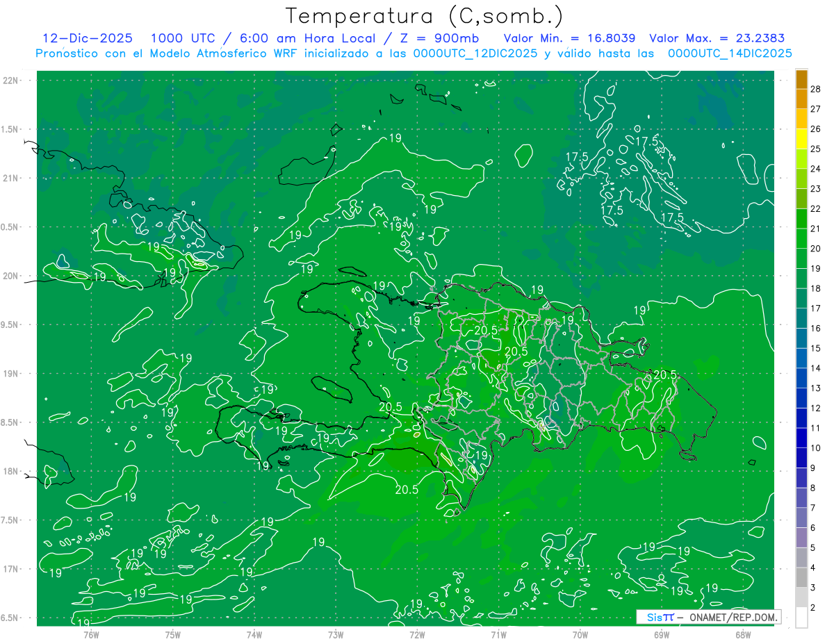
Task: Click the 75W longitude axis label
Action: (173, 634)
